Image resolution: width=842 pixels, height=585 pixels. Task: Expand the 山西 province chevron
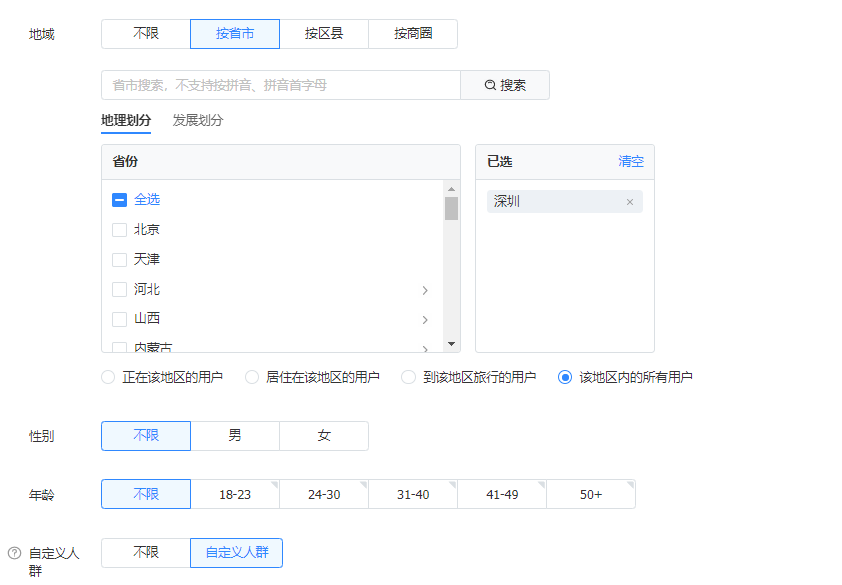(425, 319)
